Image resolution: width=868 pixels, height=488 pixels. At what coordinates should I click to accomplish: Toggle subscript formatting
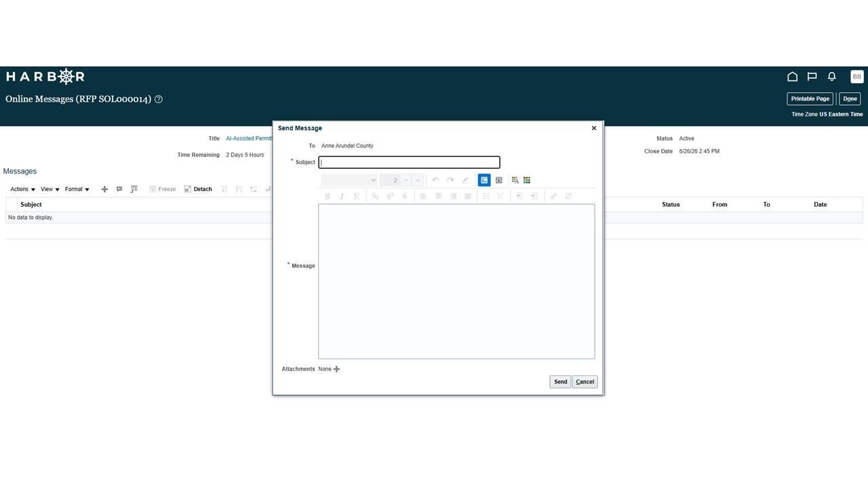pyautogui.click(x=375, y=196)
